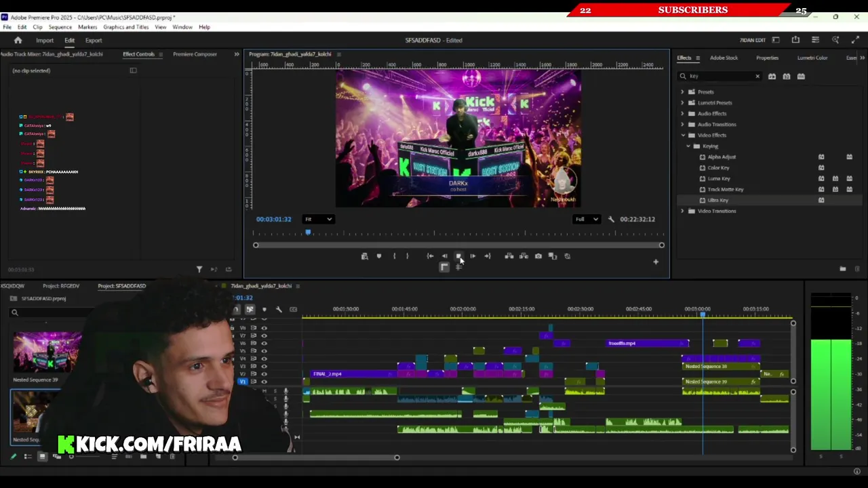Open Timeline Display Settings wrench
The height and width of the screenshot is (488, 868).
pyautogui.click(x=279, y=310)
